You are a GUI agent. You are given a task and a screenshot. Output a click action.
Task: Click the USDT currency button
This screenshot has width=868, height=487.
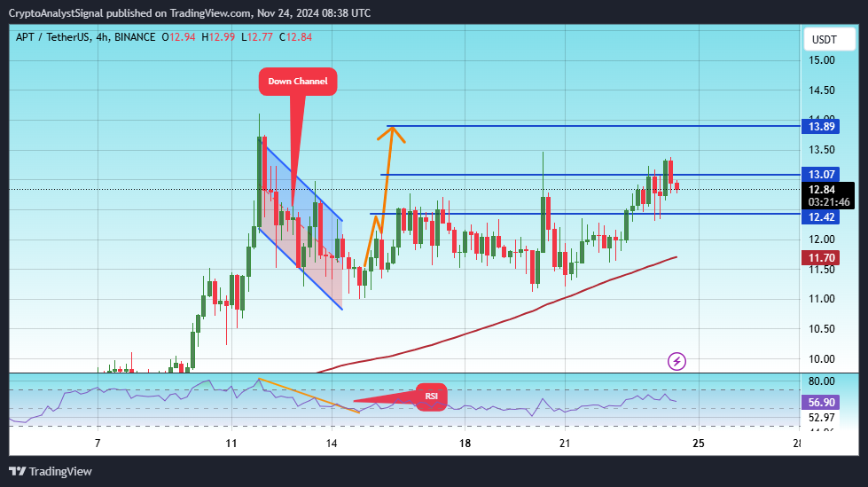pyautogui.click(x=829, y=39)
